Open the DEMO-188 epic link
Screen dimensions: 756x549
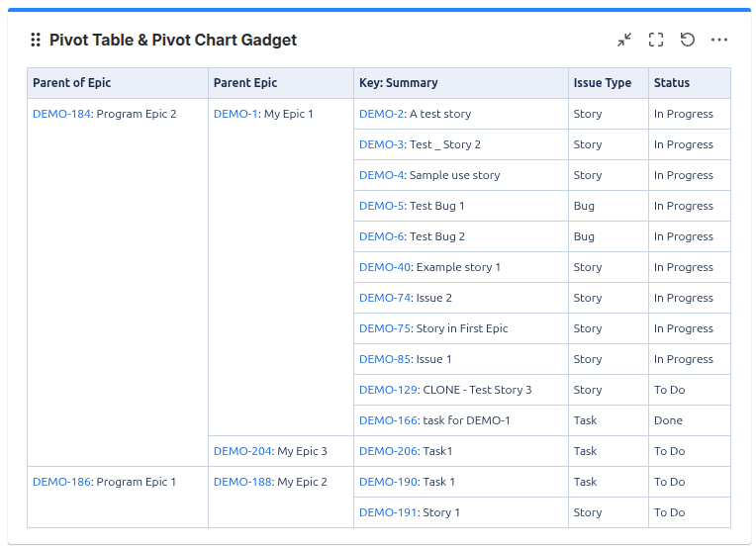[x=242, y=482]
